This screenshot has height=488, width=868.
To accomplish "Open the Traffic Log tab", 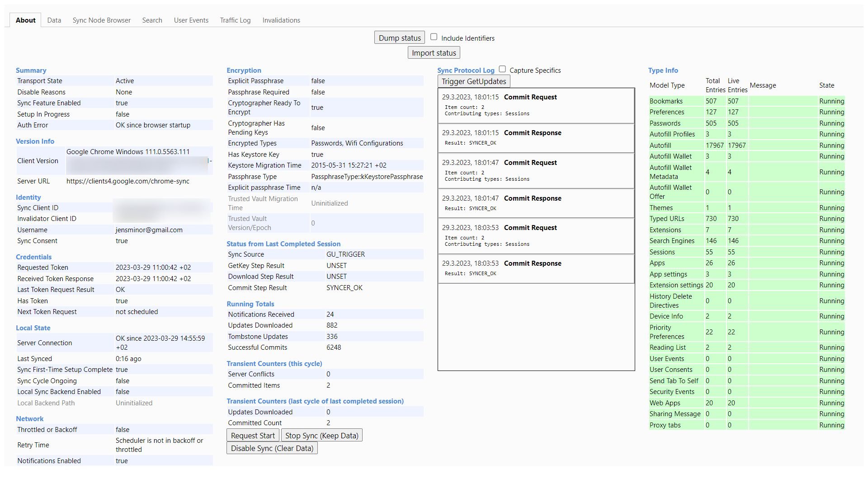I will click(x=235, y=20).
